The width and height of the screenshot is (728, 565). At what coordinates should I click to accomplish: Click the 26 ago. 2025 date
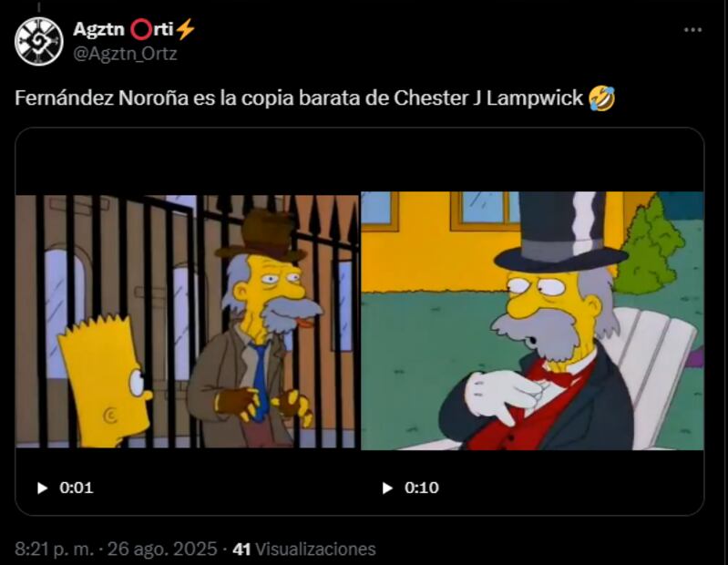coord(162,549)
